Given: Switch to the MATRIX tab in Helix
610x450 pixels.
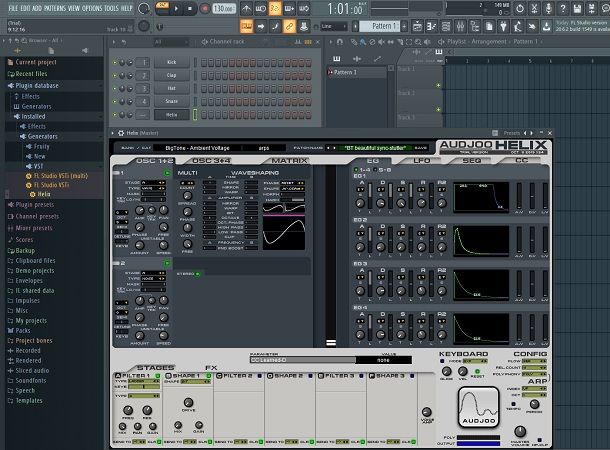Looking at the screenshot, I should (289, 161).
